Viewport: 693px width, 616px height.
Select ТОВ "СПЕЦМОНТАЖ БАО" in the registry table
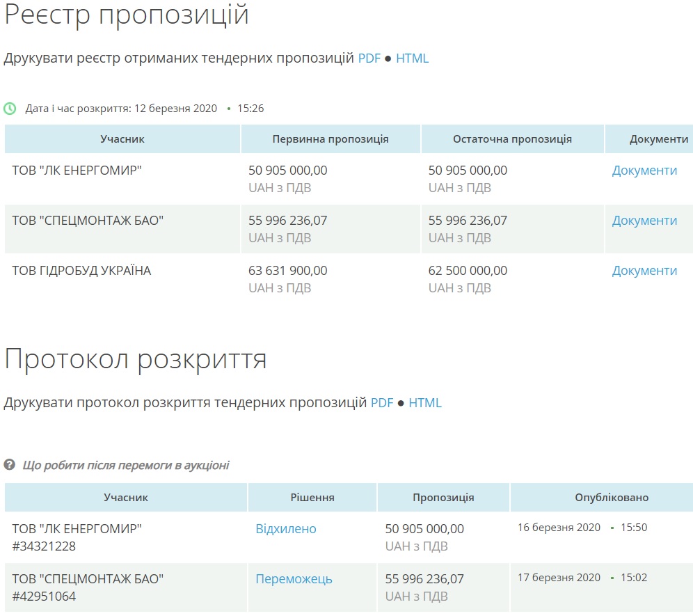tap(88, 220)
